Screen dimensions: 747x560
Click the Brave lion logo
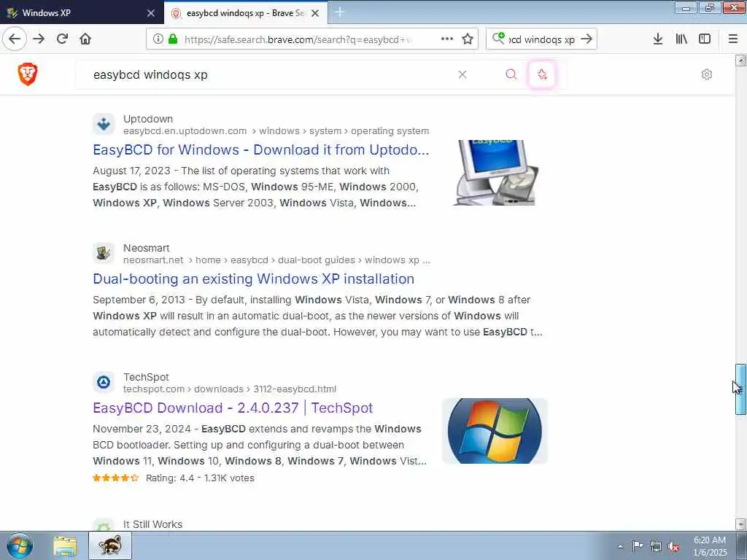pos(28,74)
